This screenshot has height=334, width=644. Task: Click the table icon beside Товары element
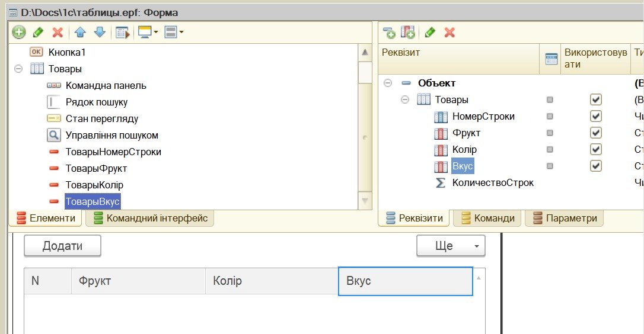pyautogui.click(x=37, y=69)
